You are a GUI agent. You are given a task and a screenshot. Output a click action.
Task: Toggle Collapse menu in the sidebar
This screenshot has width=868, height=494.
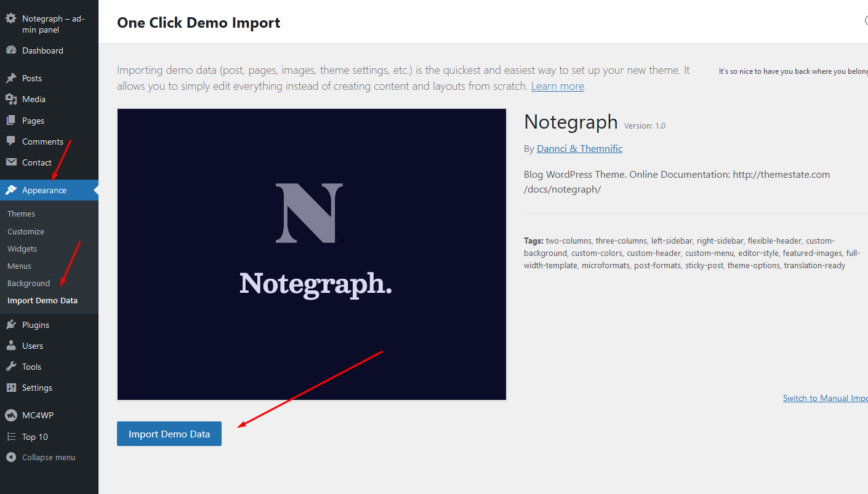[x=40, y=456]
